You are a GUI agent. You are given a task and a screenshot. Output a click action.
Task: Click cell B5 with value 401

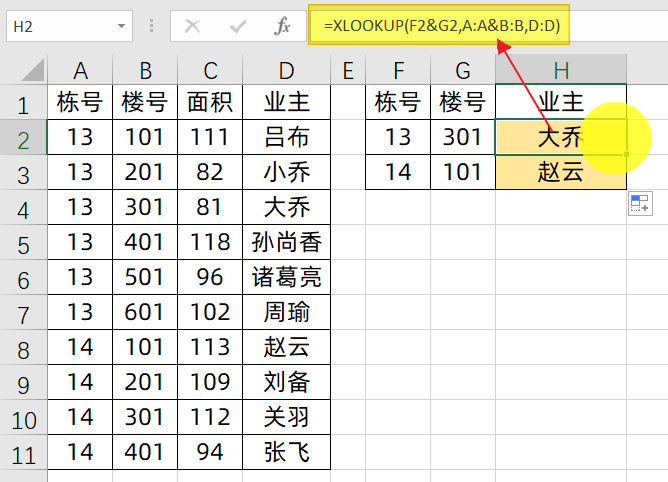pos(145,242)
